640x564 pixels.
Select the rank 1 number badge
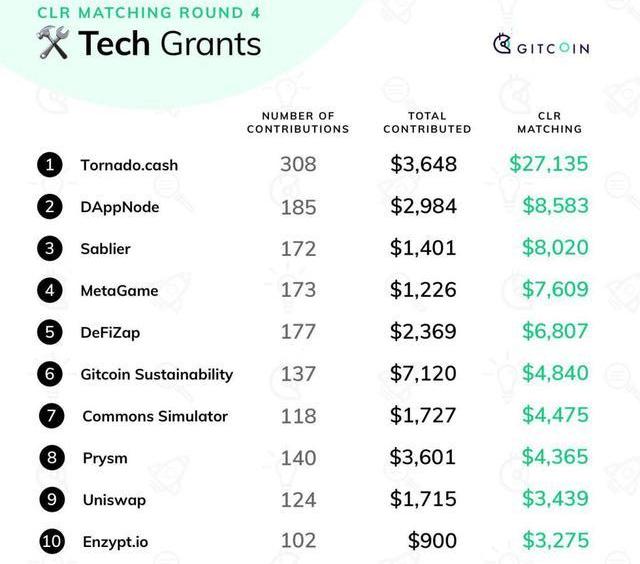[50, 165]
